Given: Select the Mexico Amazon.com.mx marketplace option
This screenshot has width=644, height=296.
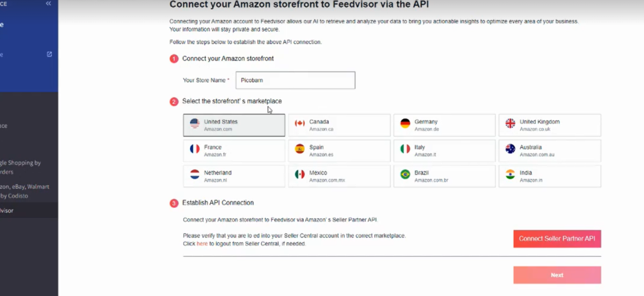Looking at the screenshot, I should [x=339, y=176].
